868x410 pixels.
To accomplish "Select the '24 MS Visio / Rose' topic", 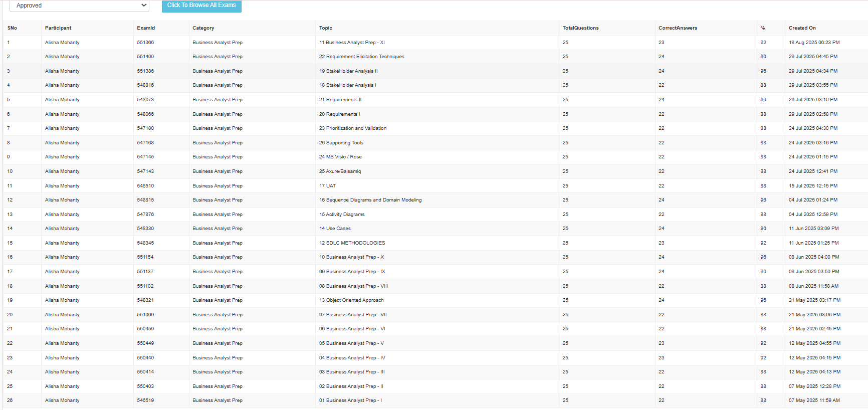I will [340, 157].
